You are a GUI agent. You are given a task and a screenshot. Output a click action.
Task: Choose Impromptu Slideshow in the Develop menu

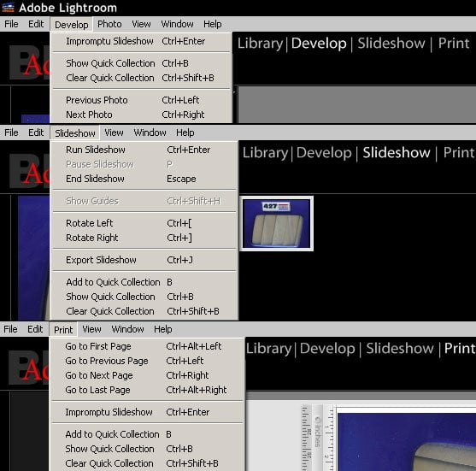(x=141, y=41)
